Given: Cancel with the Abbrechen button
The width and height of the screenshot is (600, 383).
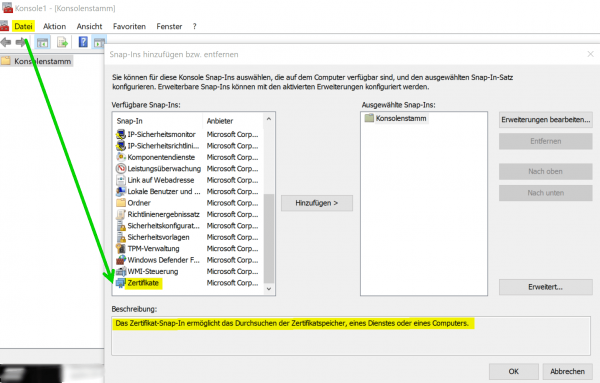Looking at the screenshot, I should pyautogui.click(x=567, y=371).
